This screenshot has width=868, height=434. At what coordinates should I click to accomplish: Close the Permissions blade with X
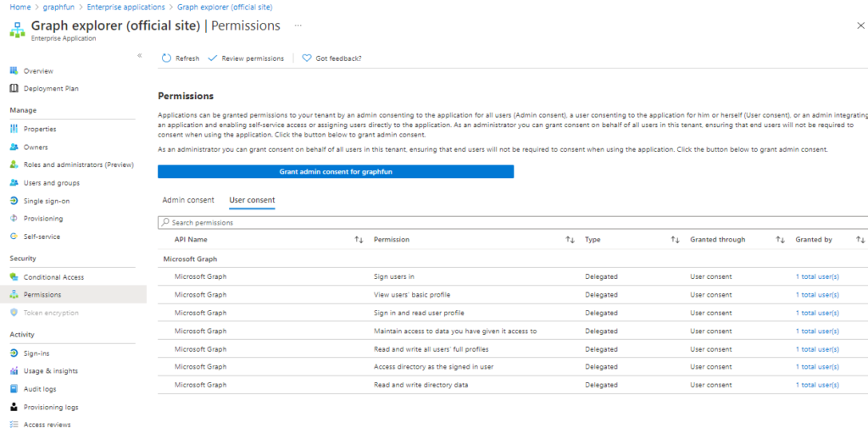click(x=861, y=26)
